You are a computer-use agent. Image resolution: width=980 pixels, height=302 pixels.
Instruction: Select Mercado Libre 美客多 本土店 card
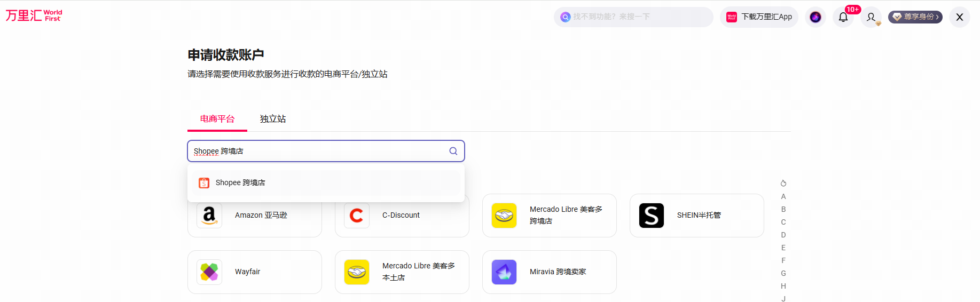(402, 272)
